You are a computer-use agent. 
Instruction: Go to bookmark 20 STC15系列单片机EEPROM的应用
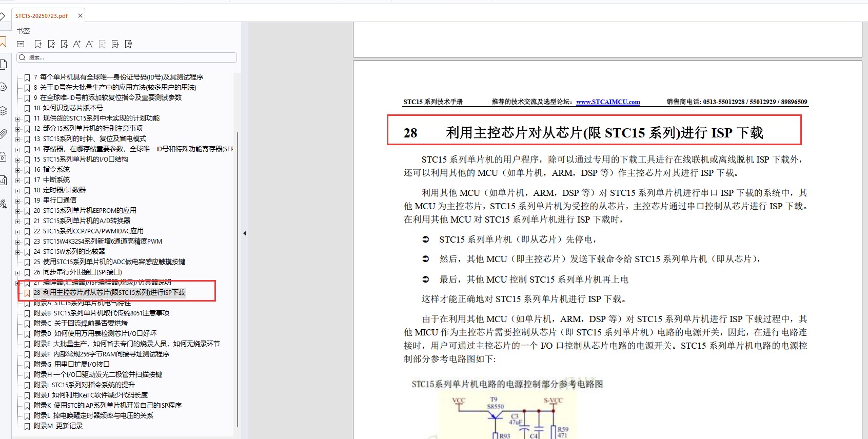(85, 210)
